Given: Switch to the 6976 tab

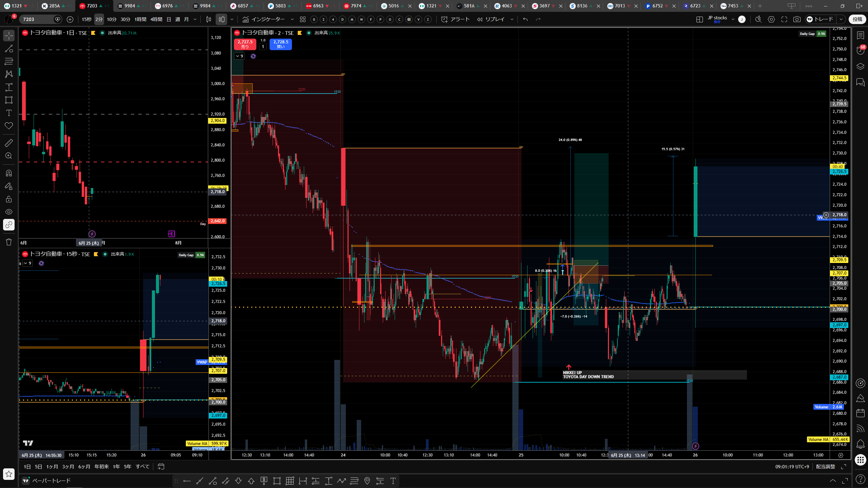Looking at the screenshot, I should click(x=167, y=6).
